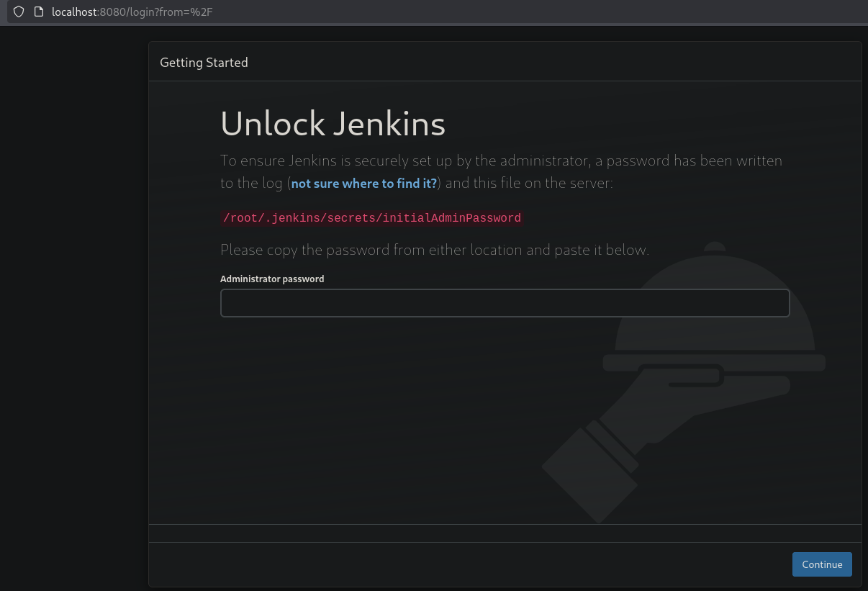Viewport: 868px width, 591px height.
Task: Click the 'localhost' host in the URL
Action: pyautogui.click(x=74, y=12)
